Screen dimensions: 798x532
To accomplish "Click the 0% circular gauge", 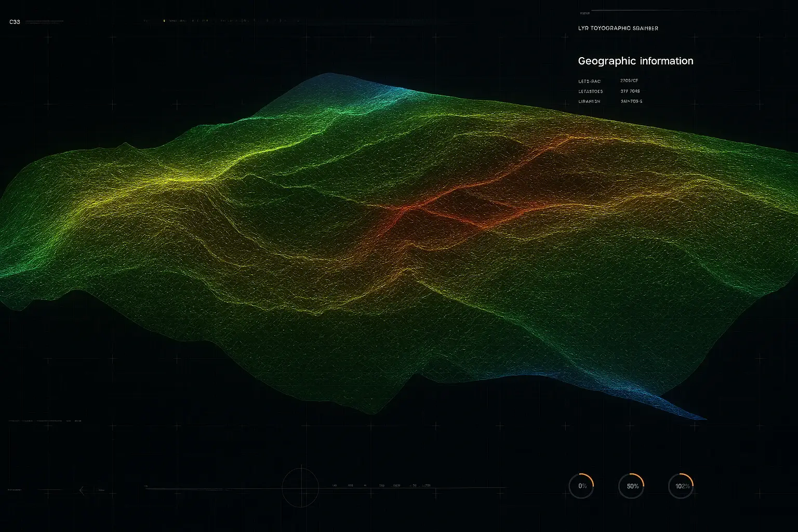I will click(x=581, y=486).
